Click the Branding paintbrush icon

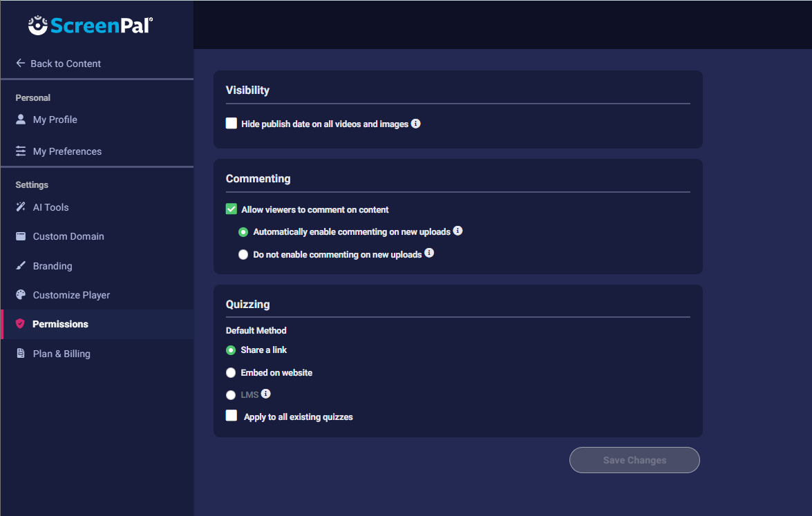tap(21, 266)
